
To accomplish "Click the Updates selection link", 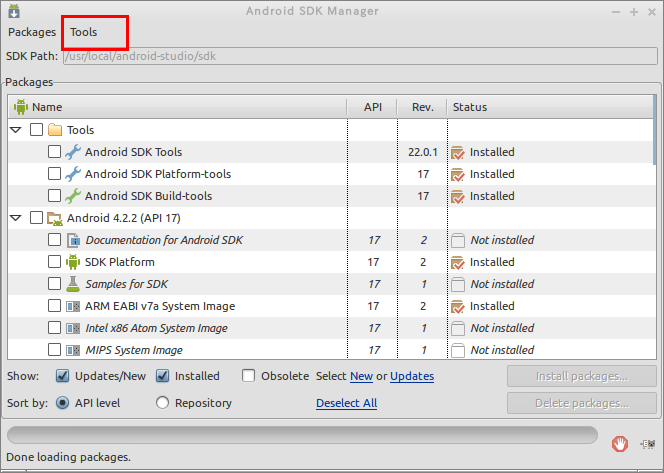I will (x=412, y=376).
